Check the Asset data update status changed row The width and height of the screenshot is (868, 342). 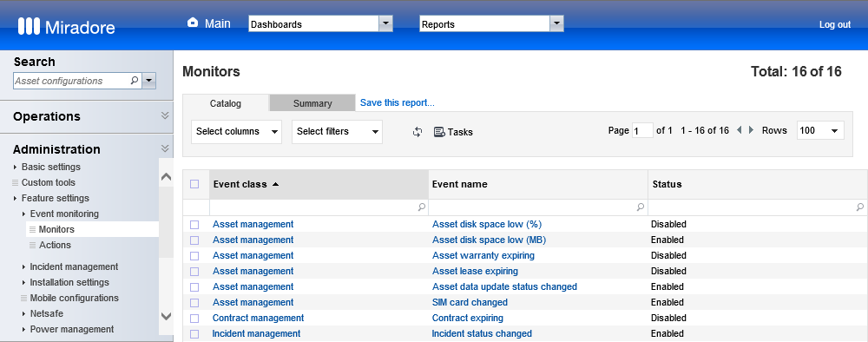click(x=194, y=287)
